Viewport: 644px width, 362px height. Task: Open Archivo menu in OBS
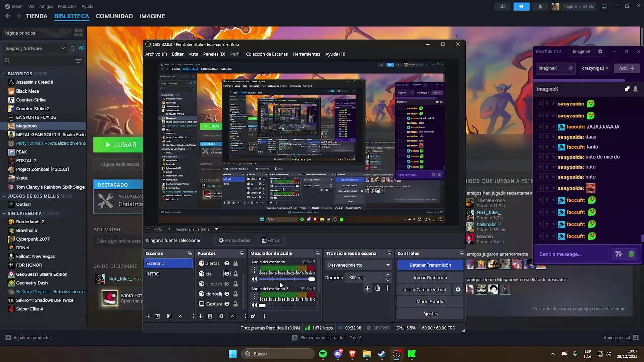click(156, 54)
